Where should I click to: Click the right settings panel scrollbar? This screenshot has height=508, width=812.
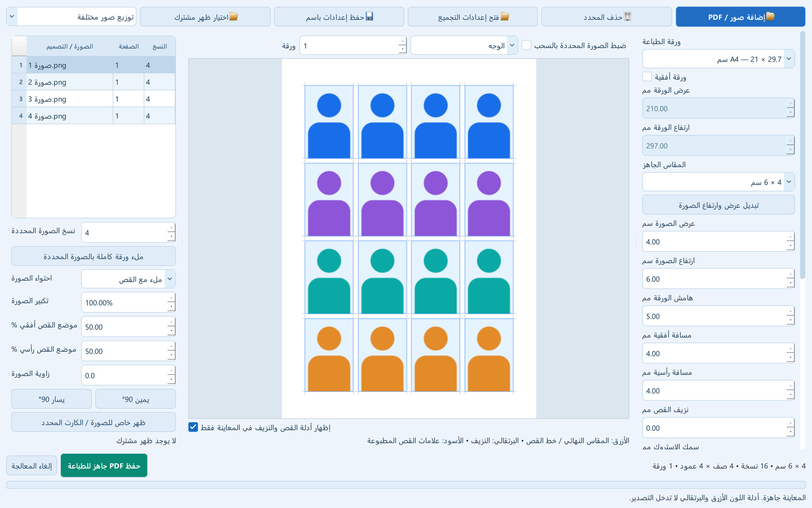click(x=803, y=155)
